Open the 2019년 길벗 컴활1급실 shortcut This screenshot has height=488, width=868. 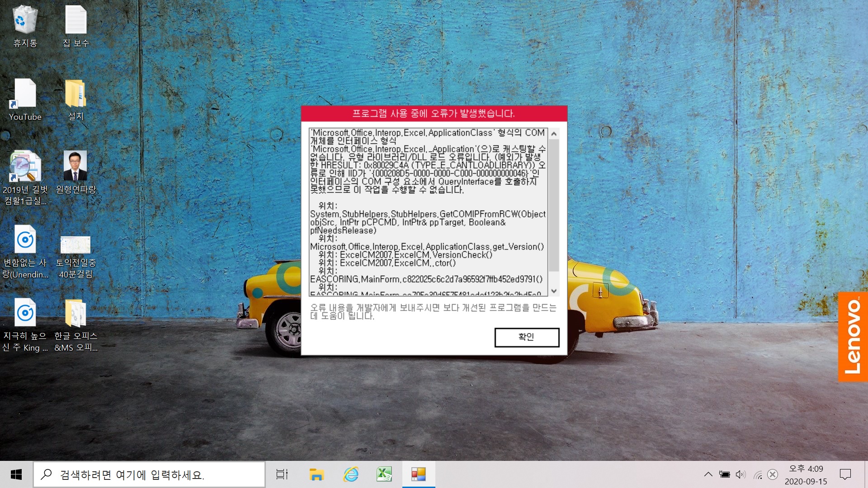25,166
